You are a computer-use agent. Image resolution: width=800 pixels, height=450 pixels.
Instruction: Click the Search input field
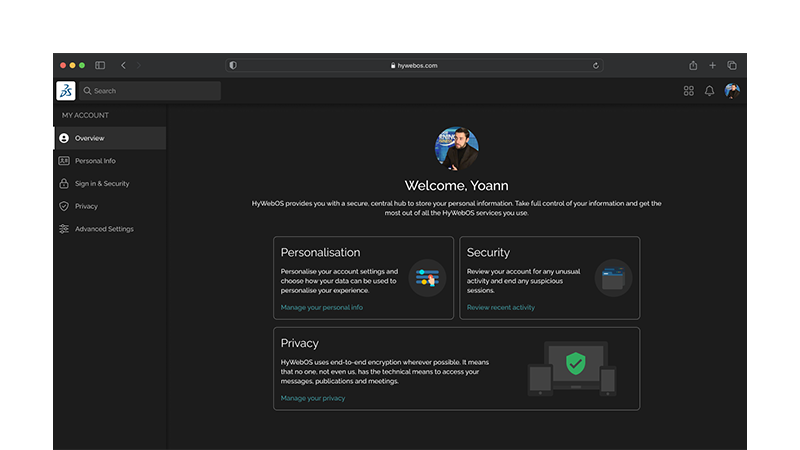150,91
